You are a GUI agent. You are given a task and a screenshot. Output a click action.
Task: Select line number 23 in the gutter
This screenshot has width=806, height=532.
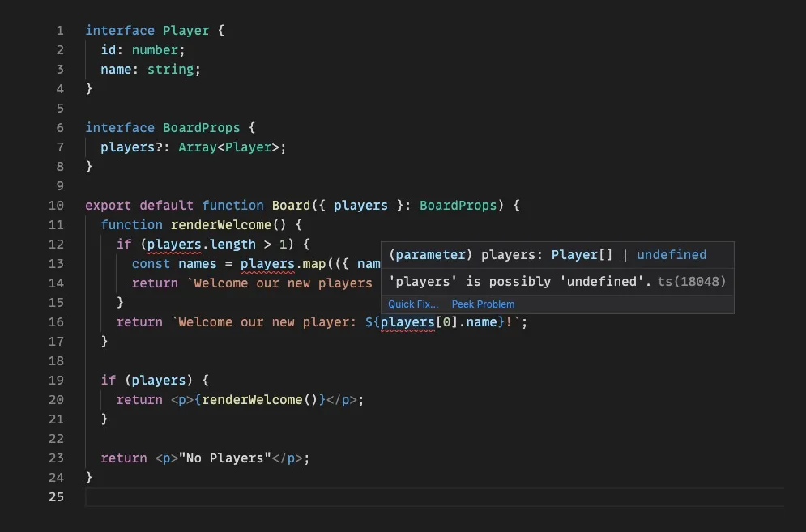(56, 458)
